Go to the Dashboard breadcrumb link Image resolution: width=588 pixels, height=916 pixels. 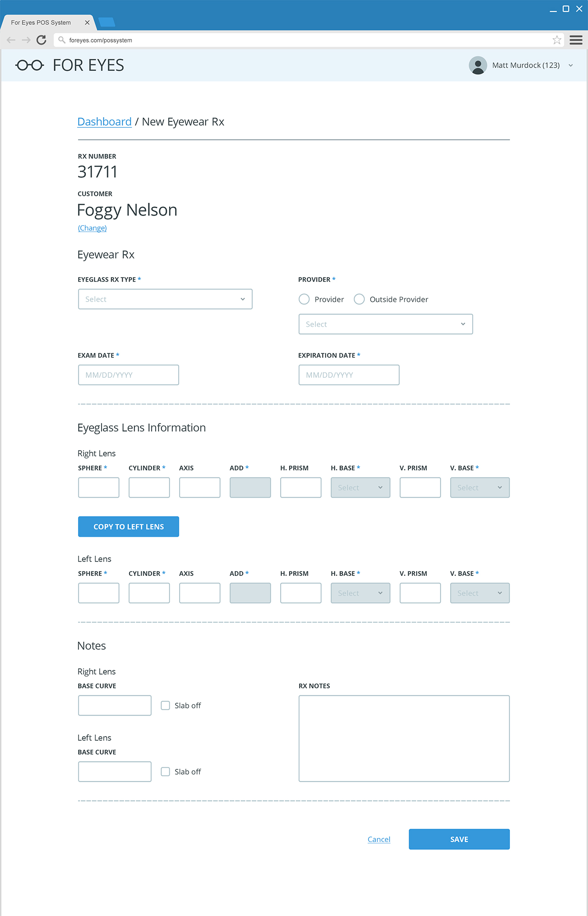tap(104, 122)
